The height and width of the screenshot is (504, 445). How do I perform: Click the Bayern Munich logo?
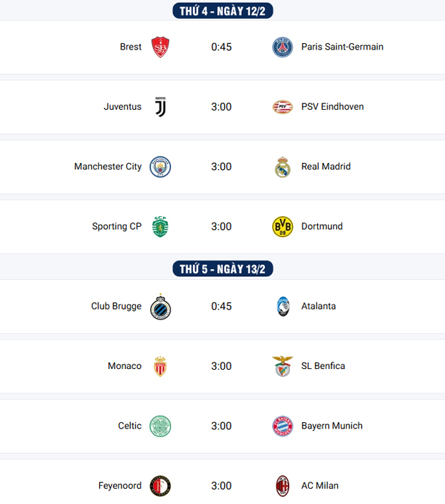click(283, 426)
